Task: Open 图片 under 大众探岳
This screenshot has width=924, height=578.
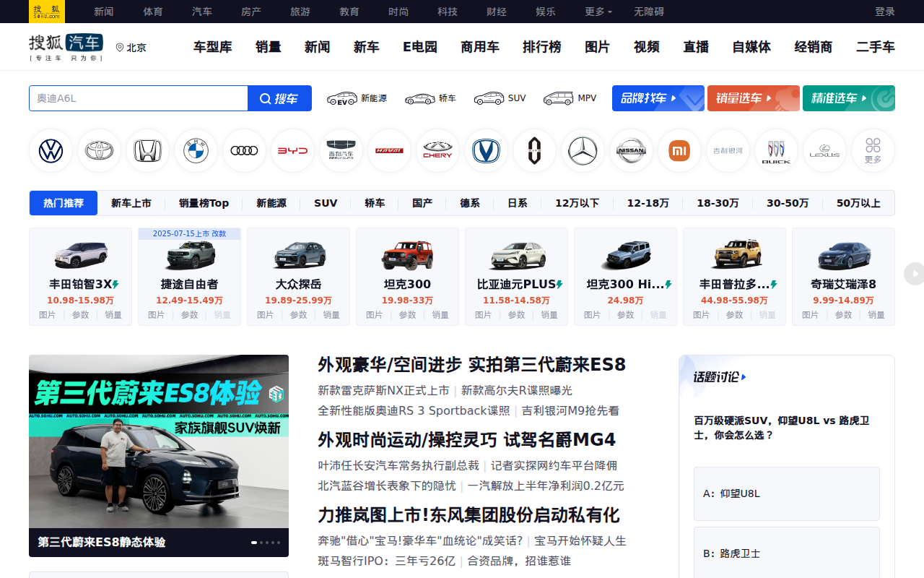Action: pos(266,315)
